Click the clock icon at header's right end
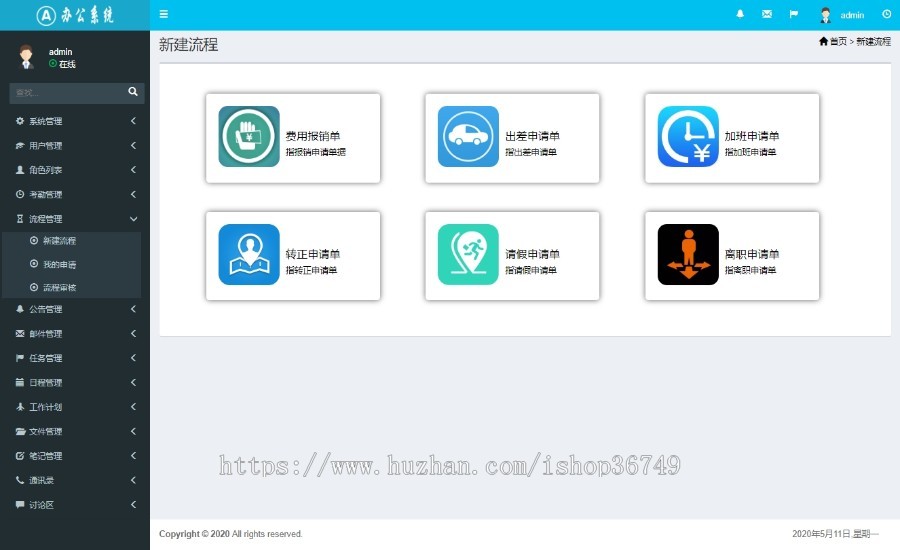 (886, 14)
